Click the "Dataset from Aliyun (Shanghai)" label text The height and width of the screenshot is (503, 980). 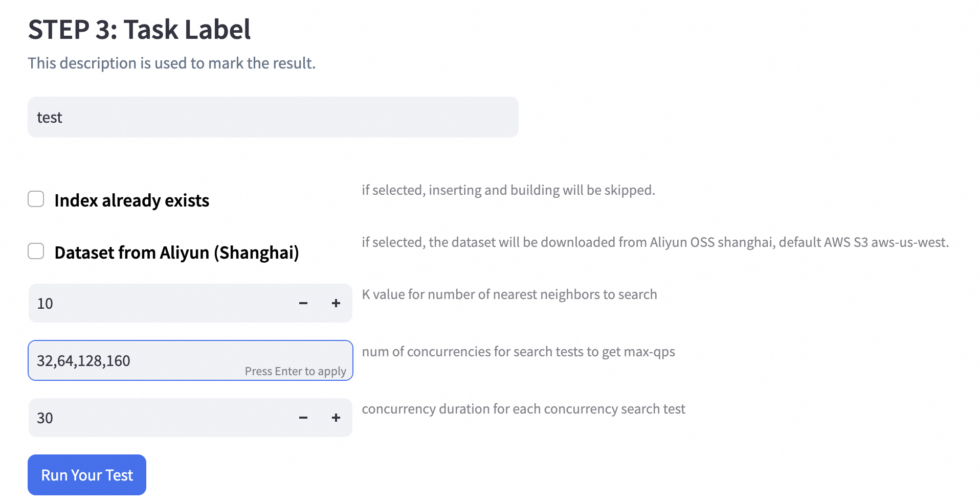point(176,253)
